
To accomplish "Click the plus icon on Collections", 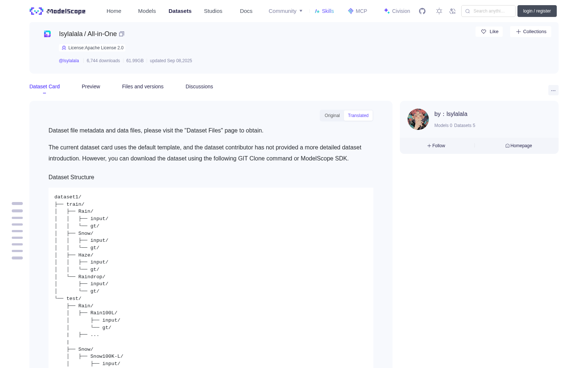I will coord(519,32).
